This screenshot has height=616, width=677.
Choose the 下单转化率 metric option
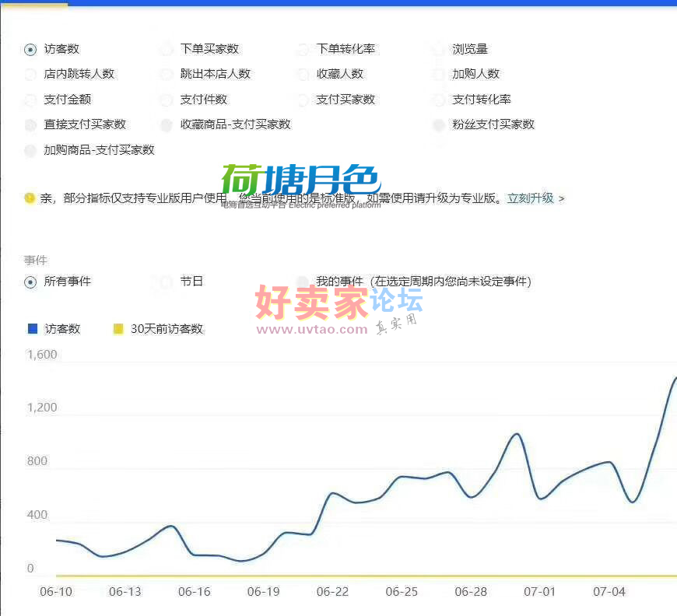(303, 50)
